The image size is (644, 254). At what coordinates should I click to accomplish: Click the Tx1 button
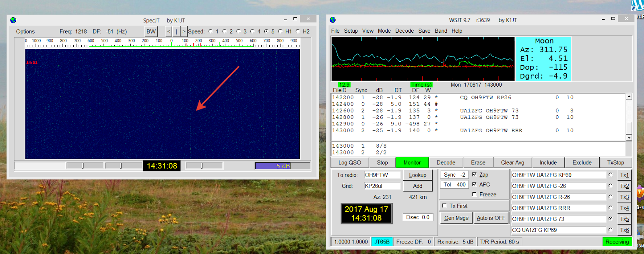click(x=624, y=175)
